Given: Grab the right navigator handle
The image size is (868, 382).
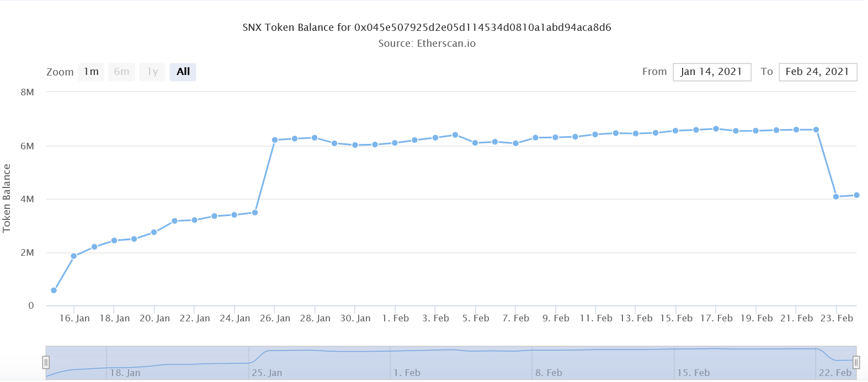Looking at the screenshot, I should coord(856,362).
